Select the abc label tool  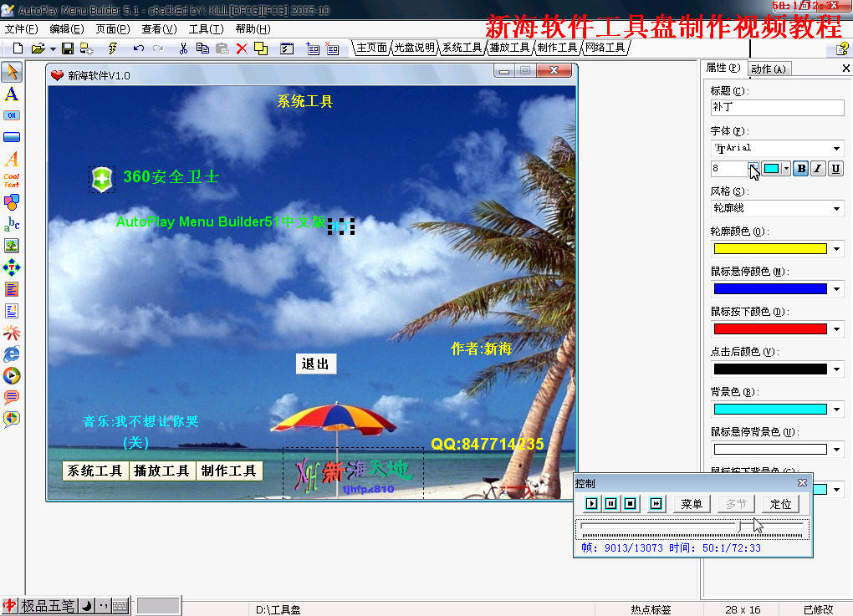pos(12,223)
